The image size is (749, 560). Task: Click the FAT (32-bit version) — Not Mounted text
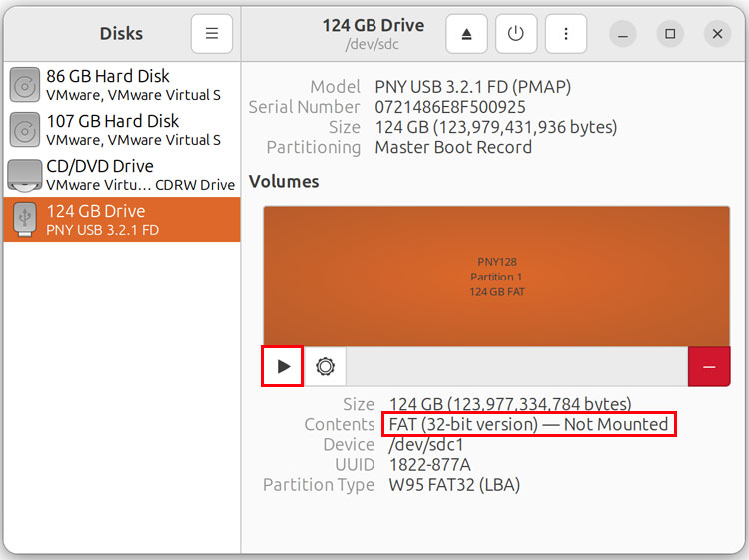coord(528,424)
